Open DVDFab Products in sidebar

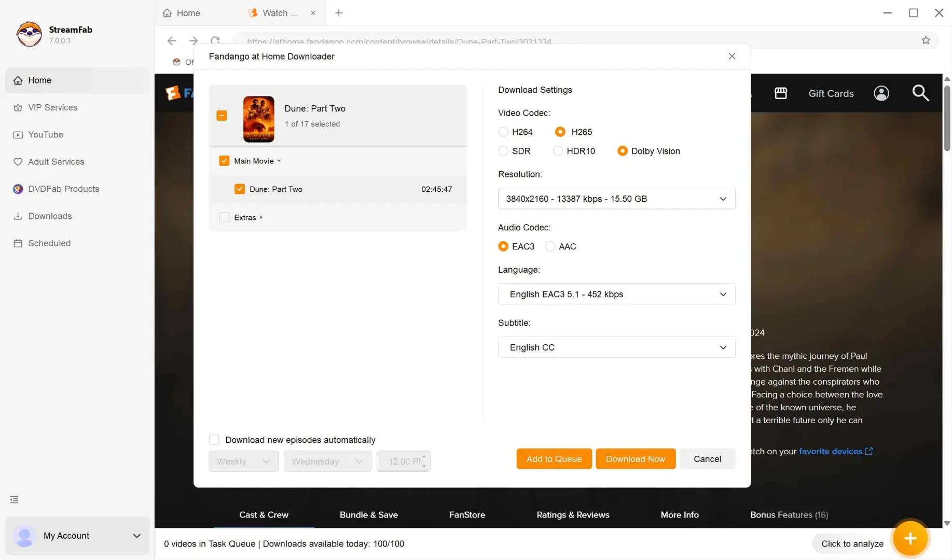point(77,189)
